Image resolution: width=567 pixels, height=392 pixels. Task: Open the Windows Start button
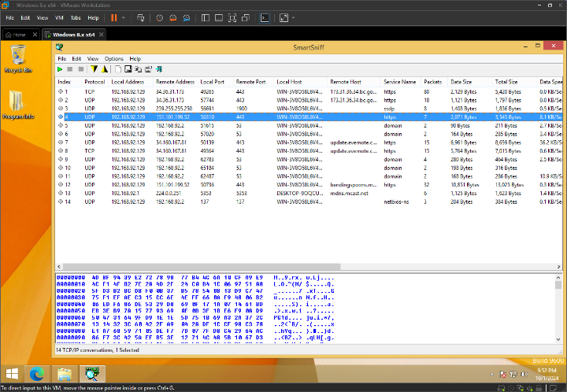click(12, 374)
